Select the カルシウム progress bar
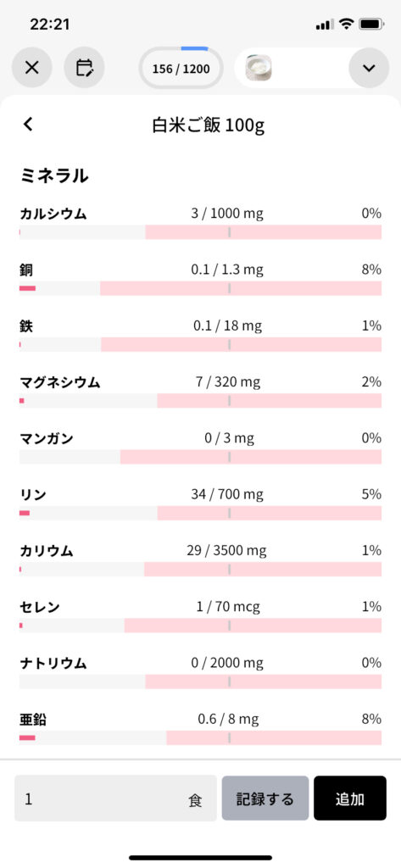Image resolution: width=401 pixels, height=868 pixels. coord(200,232)
